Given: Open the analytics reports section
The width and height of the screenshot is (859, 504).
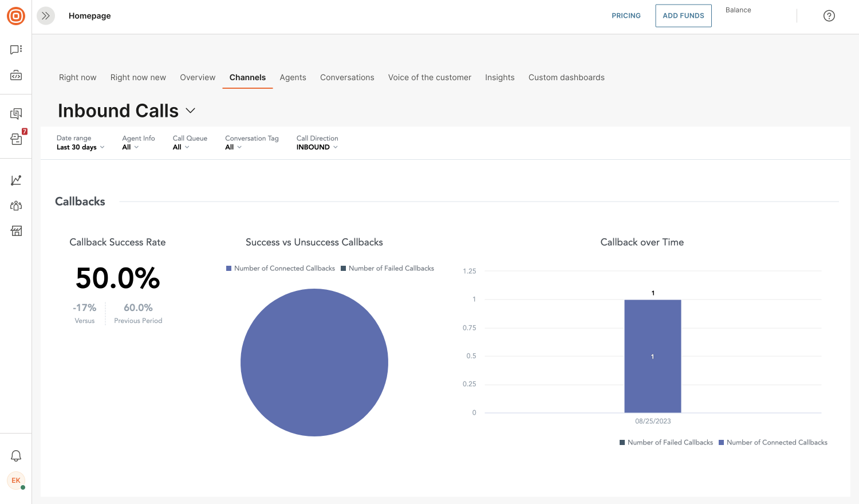Looking at the screenshot, I should coord(15,179).
